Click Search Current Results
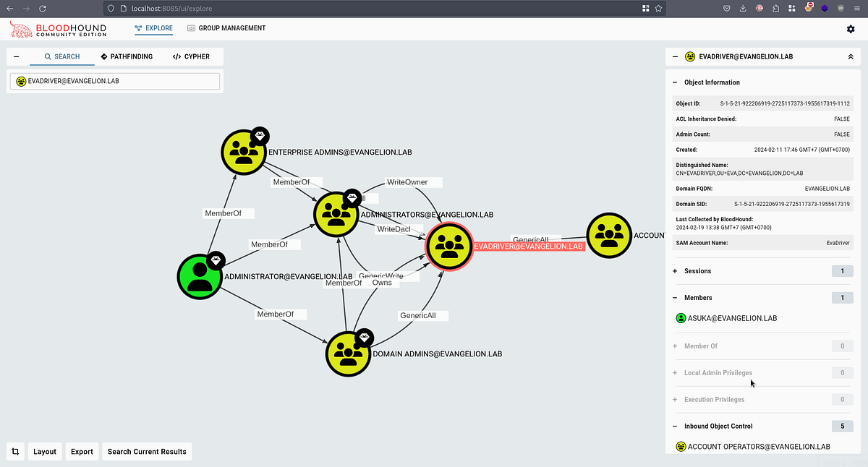The height and width of the screenshot is (467, 868). click(146, 451)
